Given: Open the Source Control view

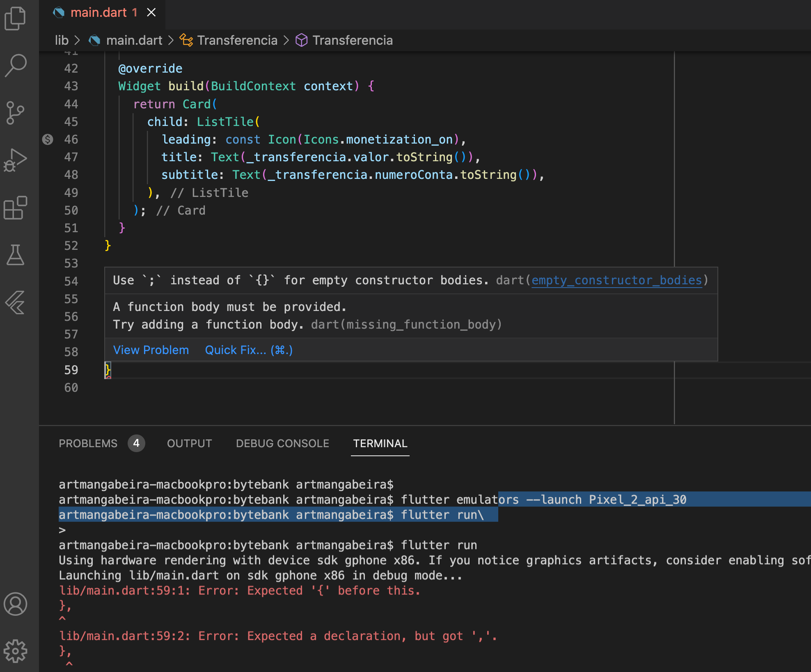Looking at the screenshot, I should coord(15,113).
